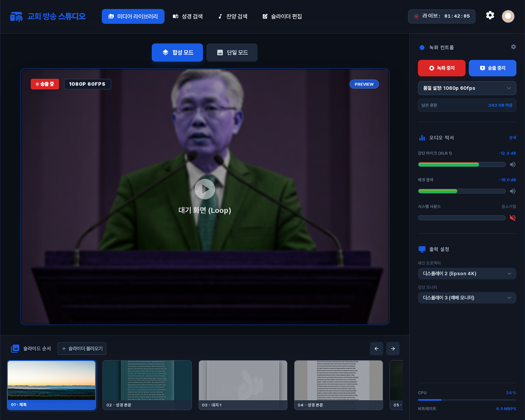This screenshot has width=525, height=420.
Task: Click 슬라이더 불러오기 to import slides
Action: pos(81,348)
